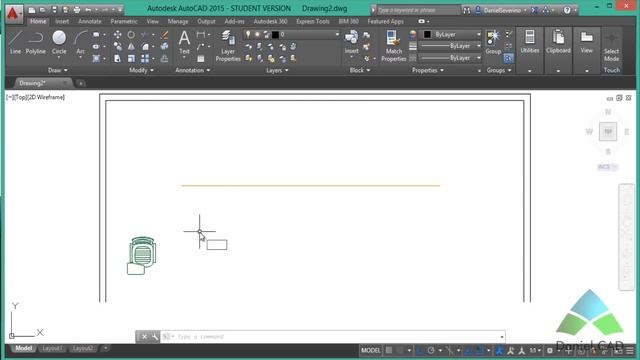640x360 pixels.
Task: Select the Stretch tool in Modify panel
Action: point(118,58)
